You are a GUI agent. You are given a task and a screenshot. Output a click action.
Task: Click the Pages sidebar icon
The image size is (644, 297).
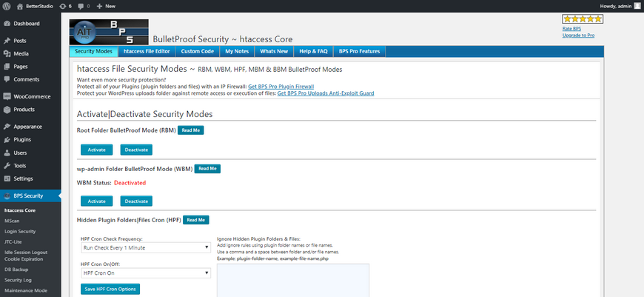7,67
